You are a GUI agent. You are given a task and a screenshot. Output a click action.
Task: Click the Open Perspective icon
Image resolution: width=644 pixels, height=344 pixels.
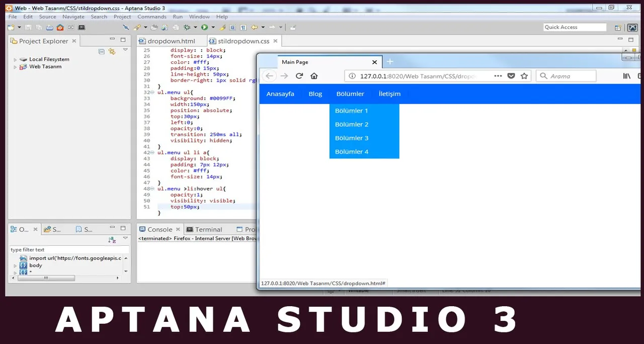click(x=618, y=27)
